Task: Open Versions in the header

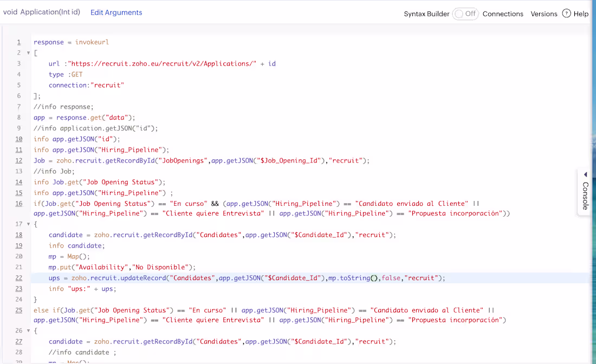Action: click(x=544, y=14)
